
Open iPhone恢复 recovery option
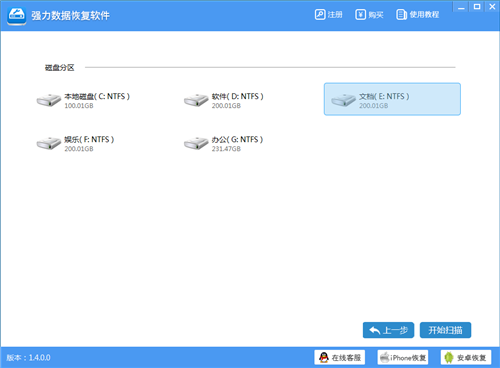tap(403, 357)
